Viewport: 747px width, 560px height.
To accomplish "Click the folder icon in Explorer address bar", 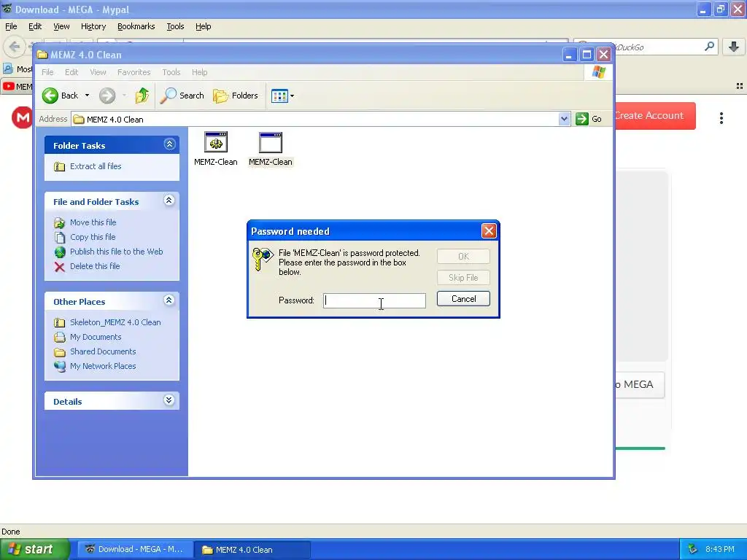I will 79,119.
